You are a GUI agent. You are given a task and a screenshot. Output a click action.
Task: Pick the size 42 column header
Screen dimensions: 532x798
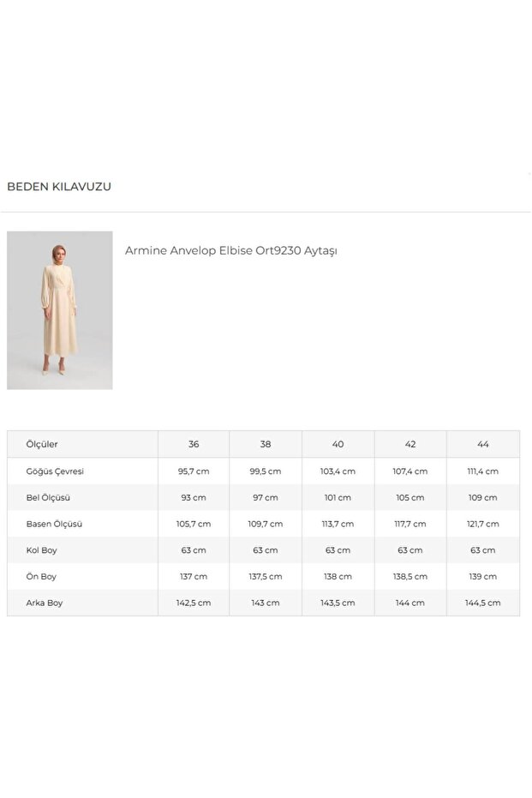(x=410, y=444)
